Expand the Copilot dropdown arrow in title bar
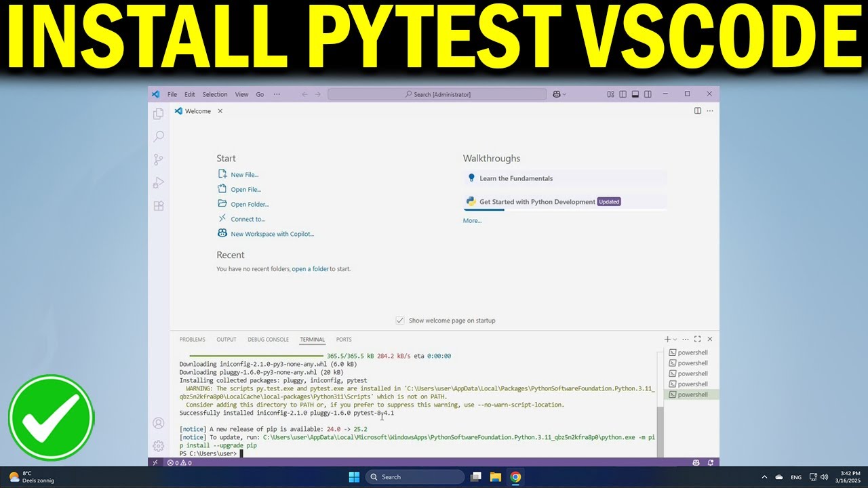868x488 pixels. [x=564, y=94]
